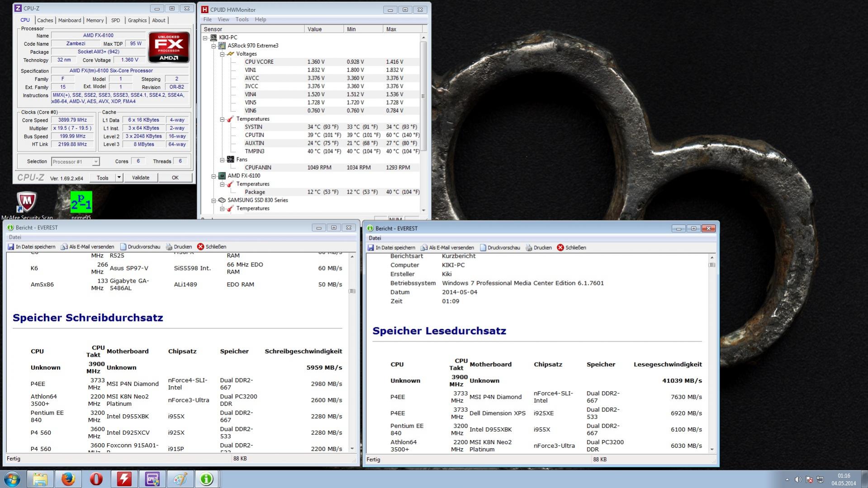Open the Tools menu in HWMonitor
868x488 pixels.
click(242, 19)
